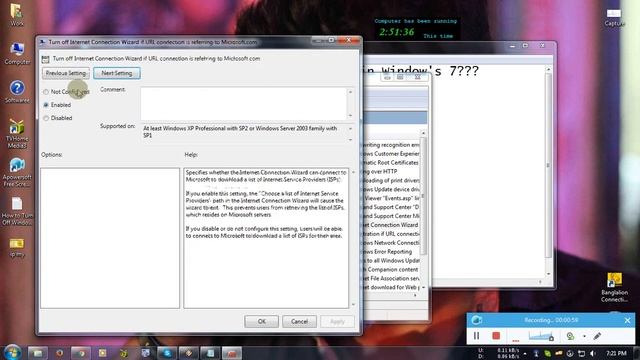
Task: Open Skype from the taskbar
Action: coord(167,353)
